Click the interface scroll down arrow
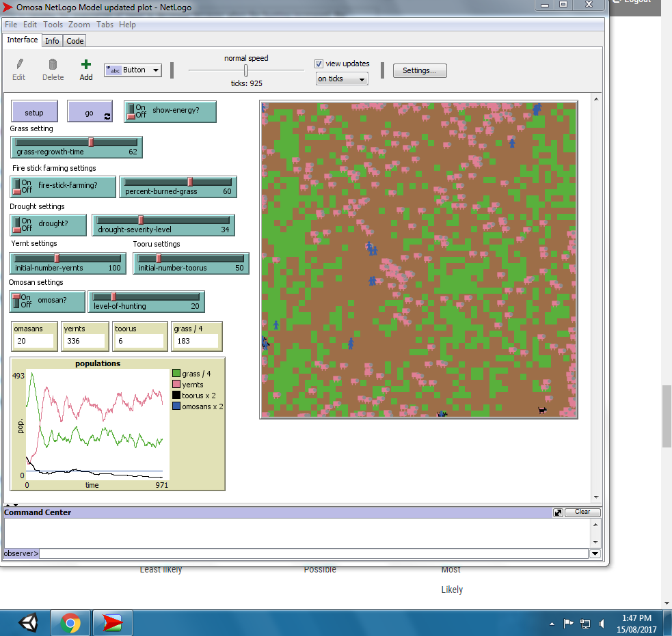The width and height of the screenshot is (672, 636). (x=596, y=497)
